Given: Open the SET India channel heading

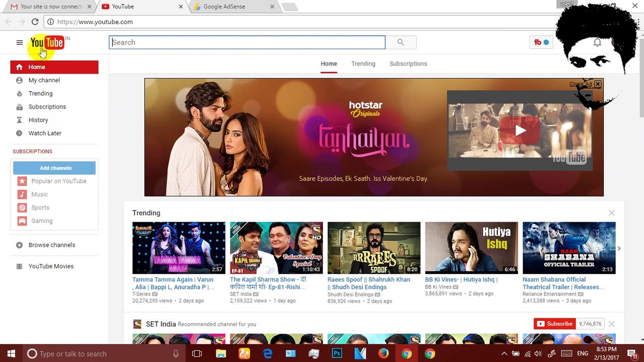Looking at the screenshot, I should 161,324.
